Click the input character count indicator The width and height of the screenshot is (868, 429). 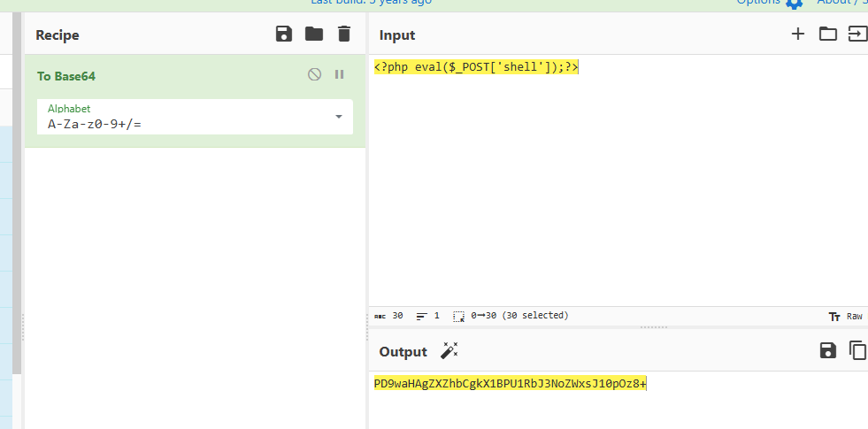389,316
